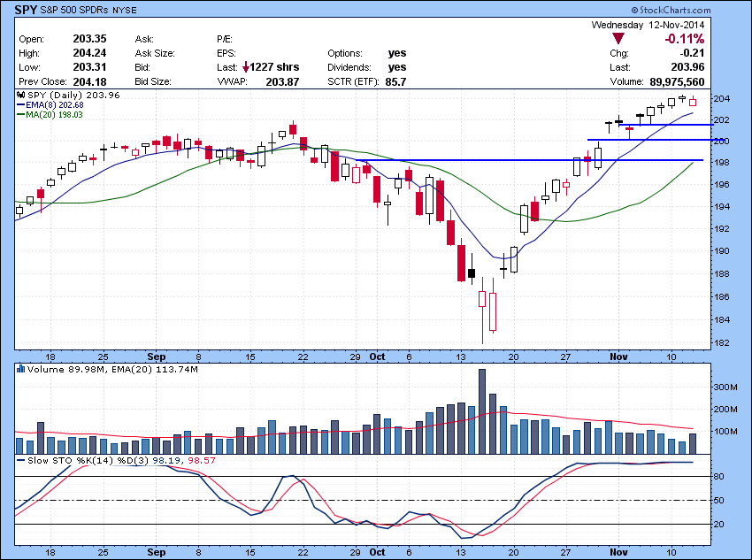
Task: Click the final hollow red candle near 204
Action: tap(693, 101)
